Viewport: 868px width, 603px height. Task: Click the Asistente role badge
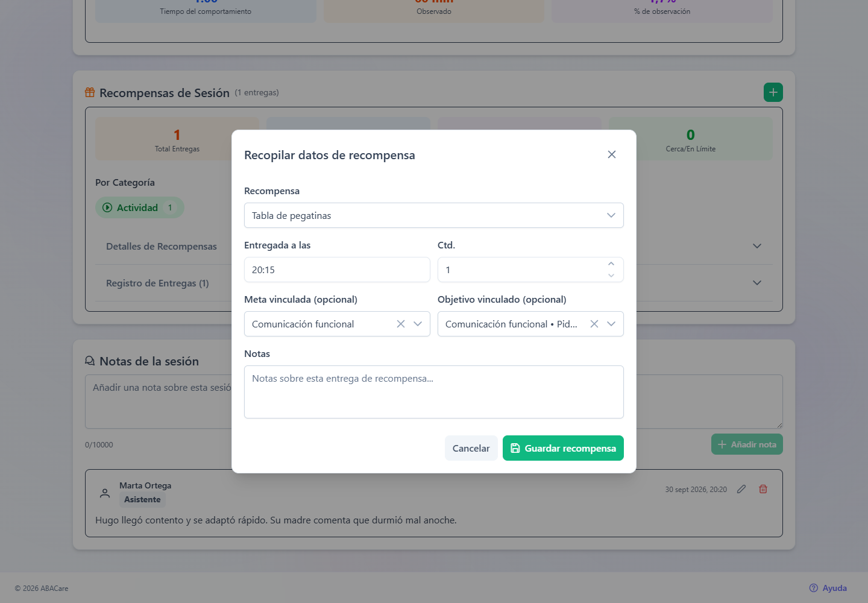click(x=142, y=499)
